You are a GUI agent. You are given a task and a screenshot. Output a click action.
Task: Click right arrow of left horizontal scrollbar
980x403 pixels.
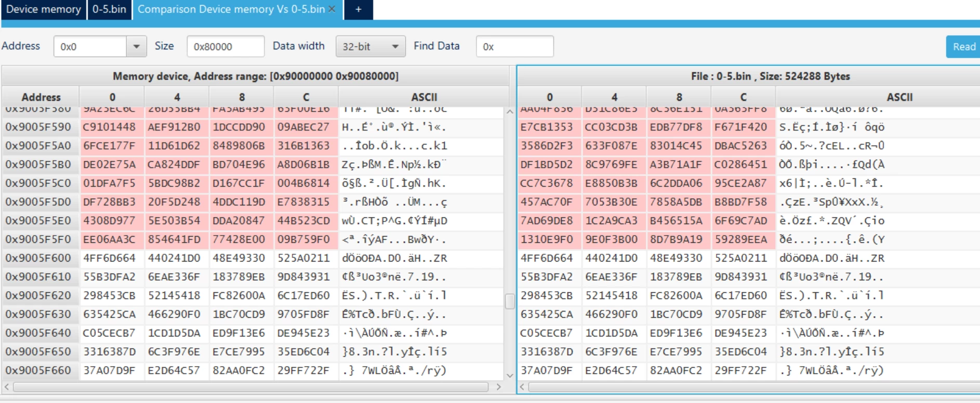[498, 387]
